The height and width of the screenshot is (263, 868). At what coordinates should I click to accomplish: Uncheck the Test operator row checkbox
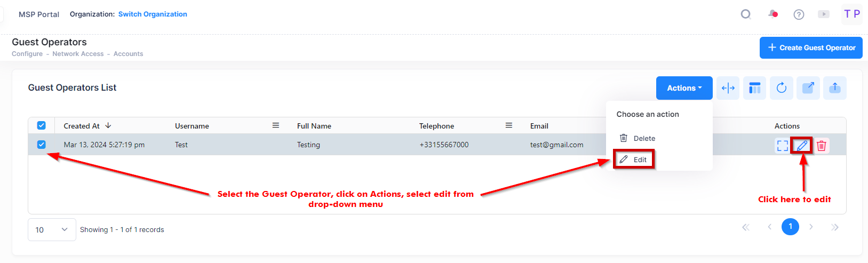tap(41, 145)
